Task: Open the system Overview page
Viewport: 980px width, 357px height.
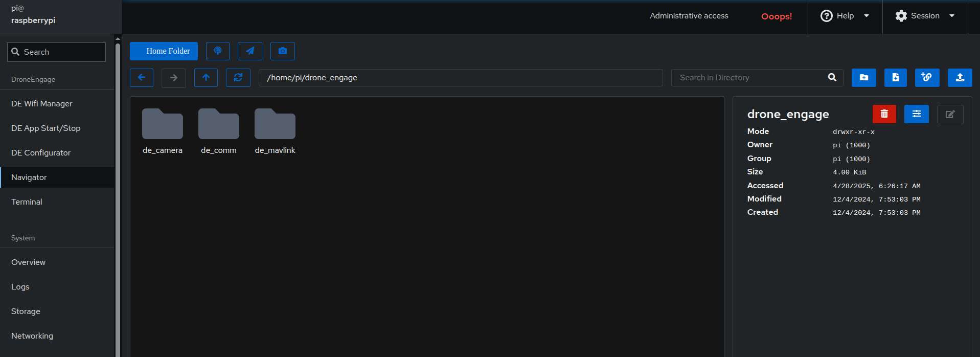Action: click(x=57, y=262)
